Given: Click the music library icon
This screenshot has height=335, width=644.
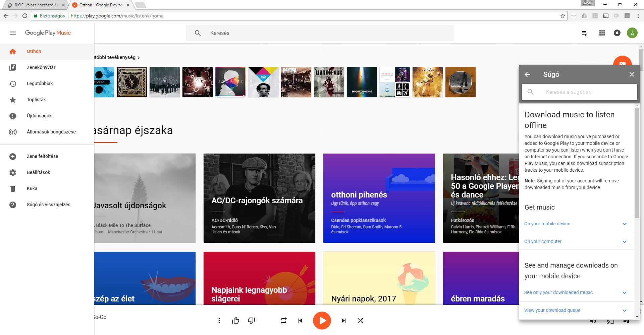Looking at the screenshot, I should coord(13,67).
